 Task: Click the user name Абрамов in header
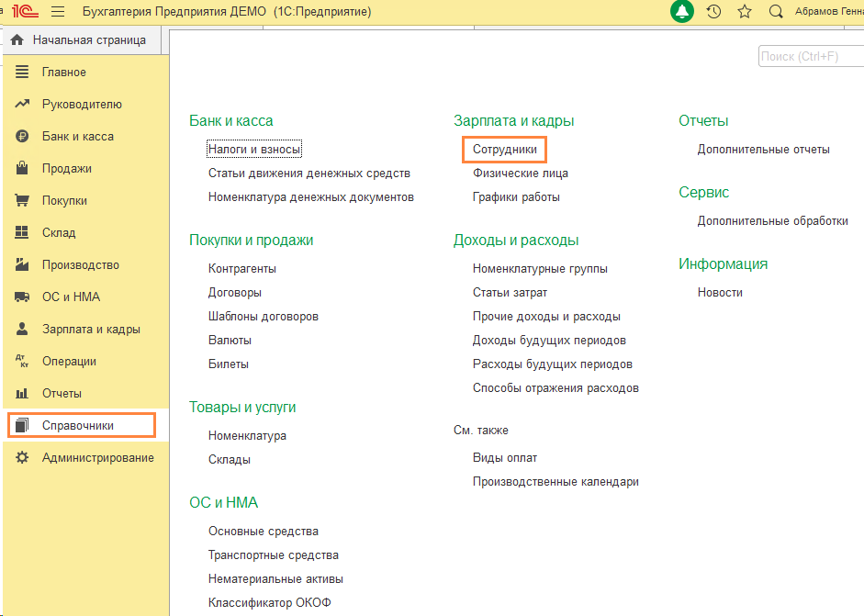click(x=829, y=11)
